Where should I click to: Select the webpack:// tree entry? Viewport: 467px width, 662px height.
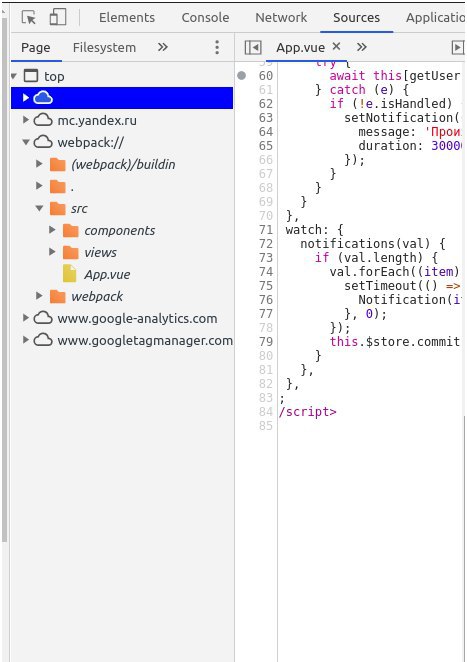pos(90,142)
